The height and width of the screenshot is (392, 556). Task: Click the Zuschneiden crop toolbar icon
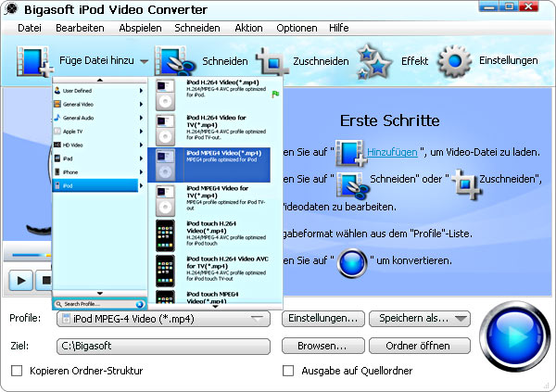point(272,61)
